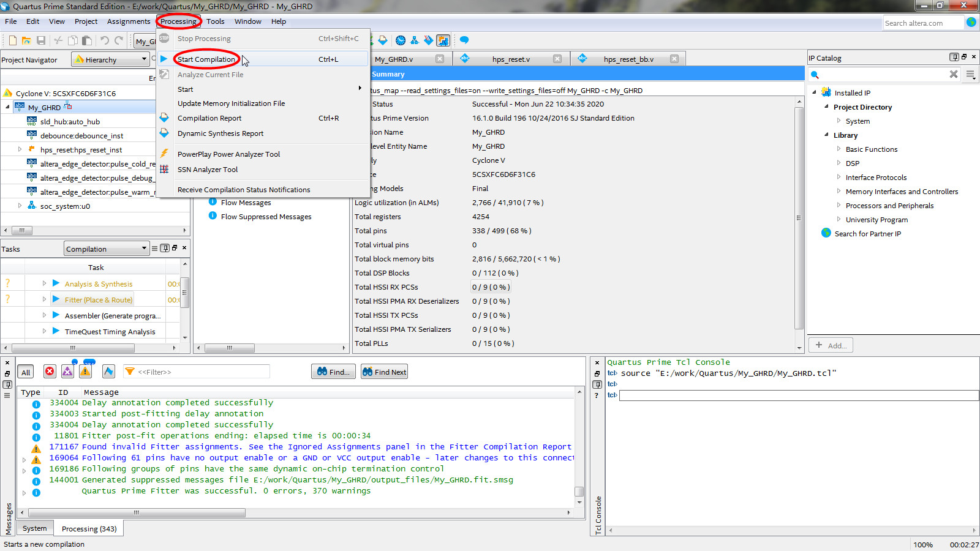
Task: Open PowerPlay Power Analyzer Tool
Action: coord(263,154)
